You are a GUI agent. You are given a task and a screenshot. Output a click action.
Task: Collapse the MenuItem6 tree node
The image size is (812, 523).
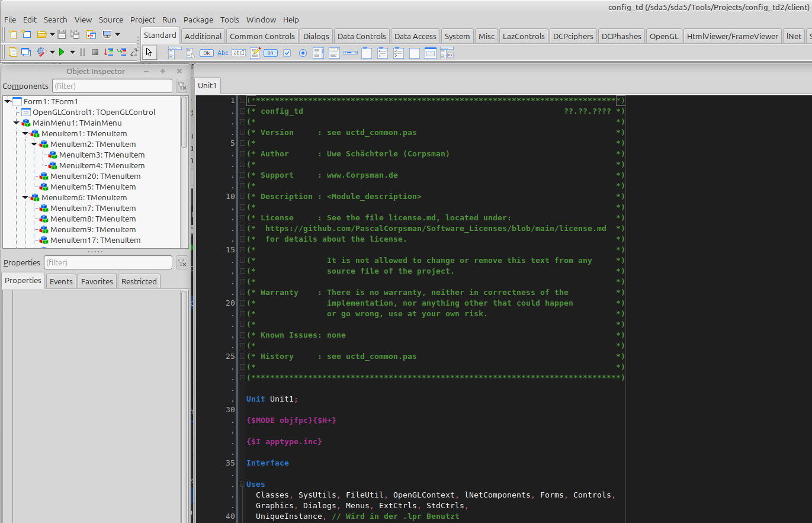[25, 198]
